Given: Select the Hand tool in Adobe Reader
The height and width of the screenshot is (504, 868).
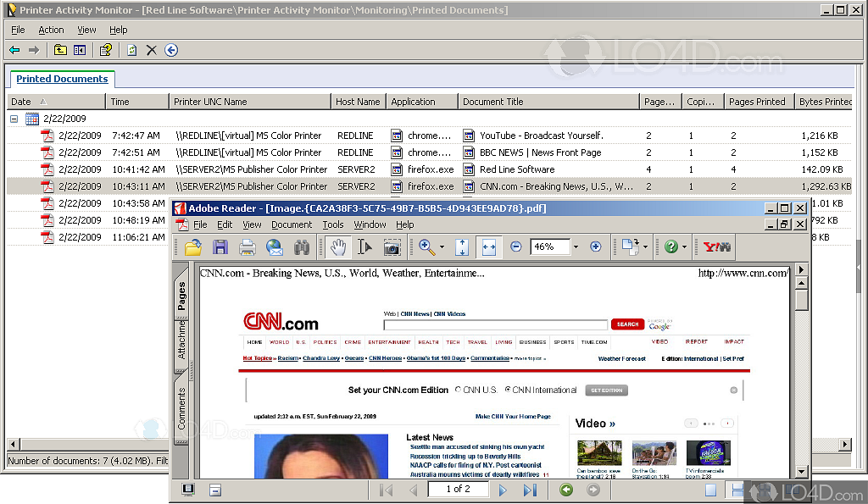Looking at the screenshot, I should tap(338, 247).
